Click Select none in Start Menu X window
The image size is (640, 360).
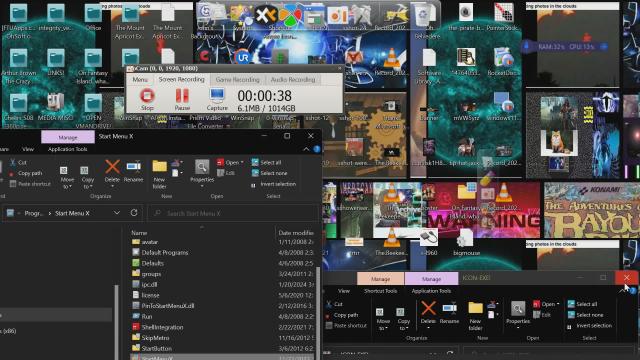pos(269,173)
